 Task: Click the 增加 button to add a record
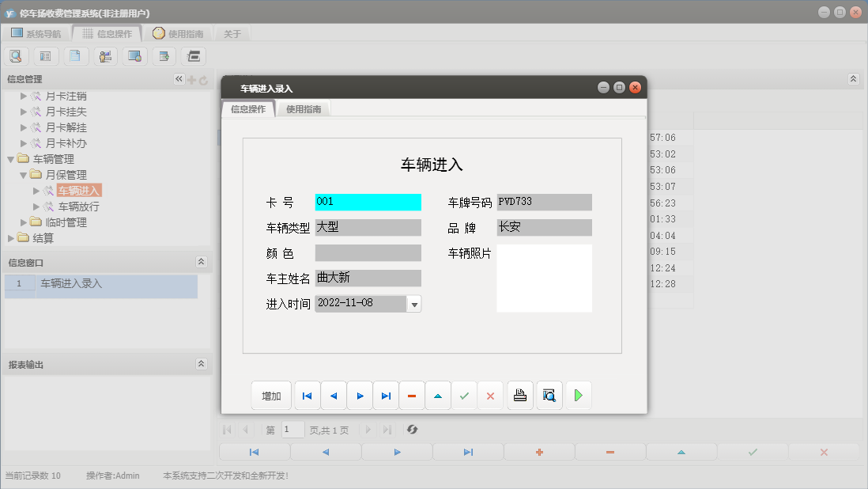point(271,395)
